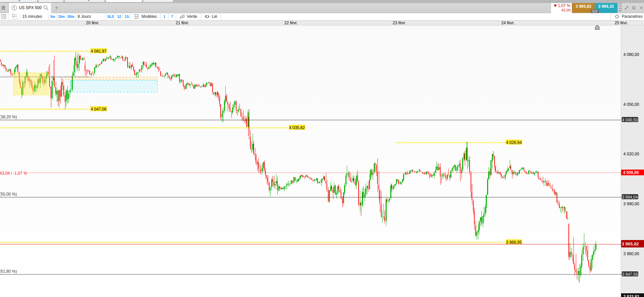Toggle the 30m timeframe shortcut
Viewport: 644px width, 297px height.
(71, 17)
